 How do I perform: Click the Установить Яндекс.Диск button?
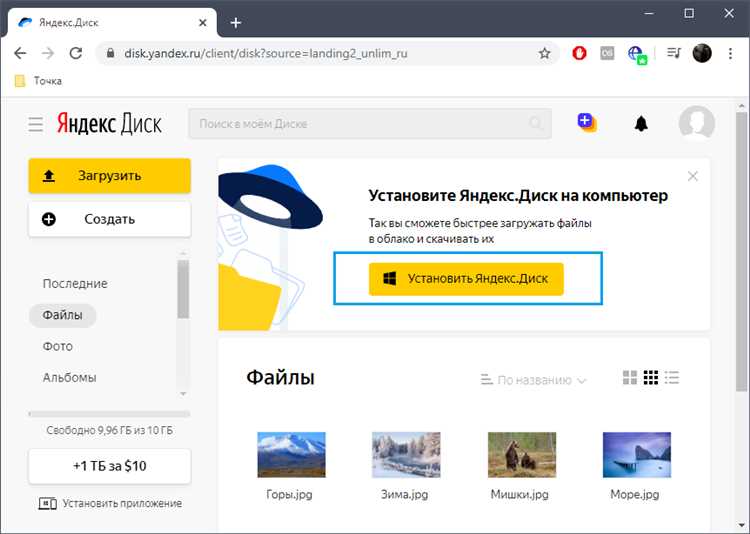pyautogui.click(x=466, y=279)
